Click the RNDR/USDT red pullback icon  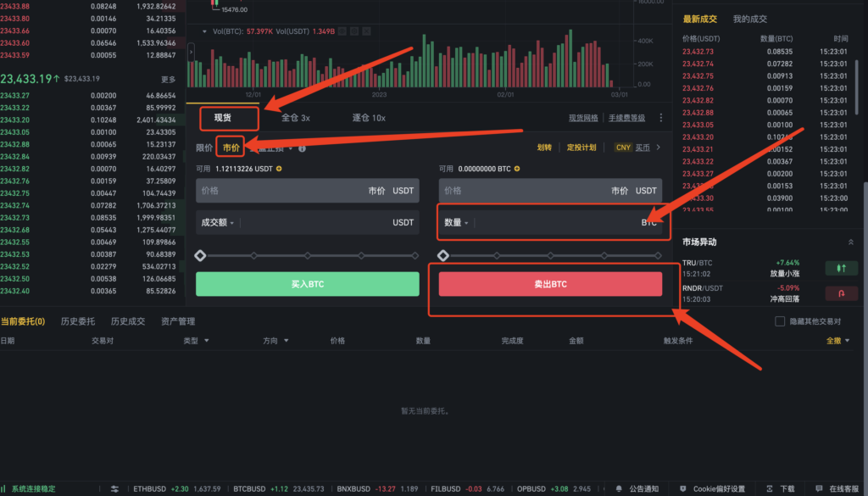tap(842, 293)
